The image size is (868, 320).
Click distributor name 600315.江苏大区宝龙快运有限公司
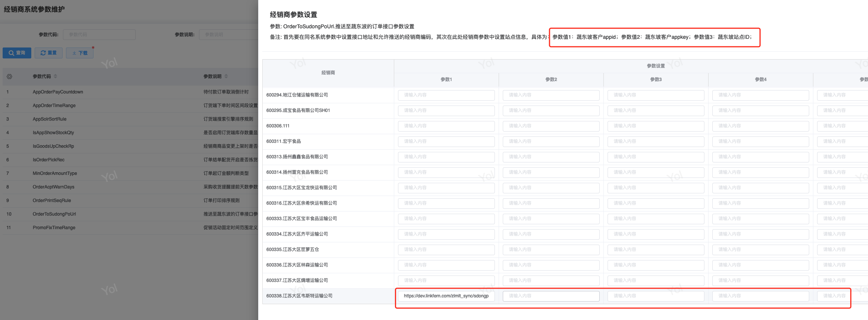click(x=302, y=188)
